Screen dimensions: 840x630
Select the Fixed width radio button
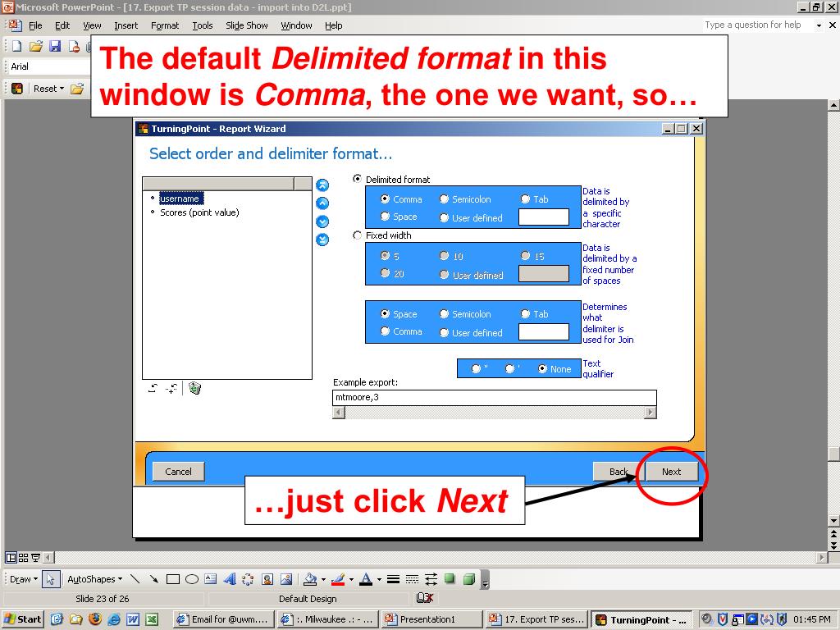357,235
